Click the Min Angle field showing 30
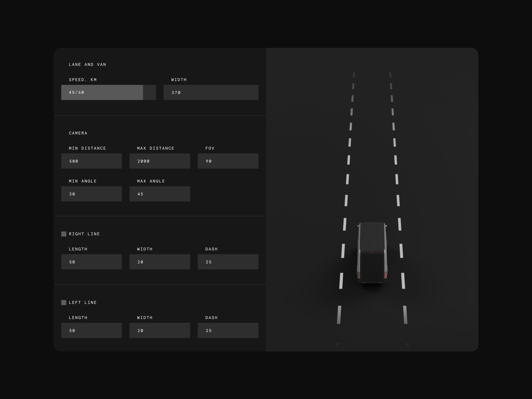The height and width of the screenshot is (399, 532). (91, 194)
